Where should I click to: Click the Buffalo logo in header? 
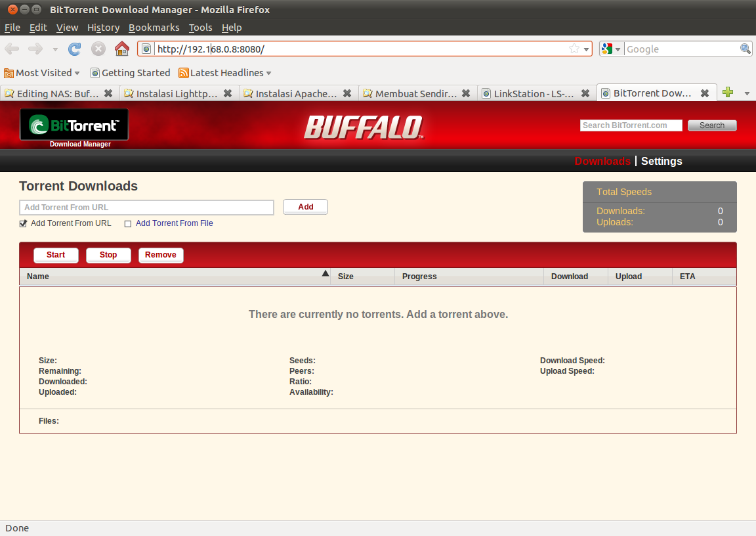(364, 127)
